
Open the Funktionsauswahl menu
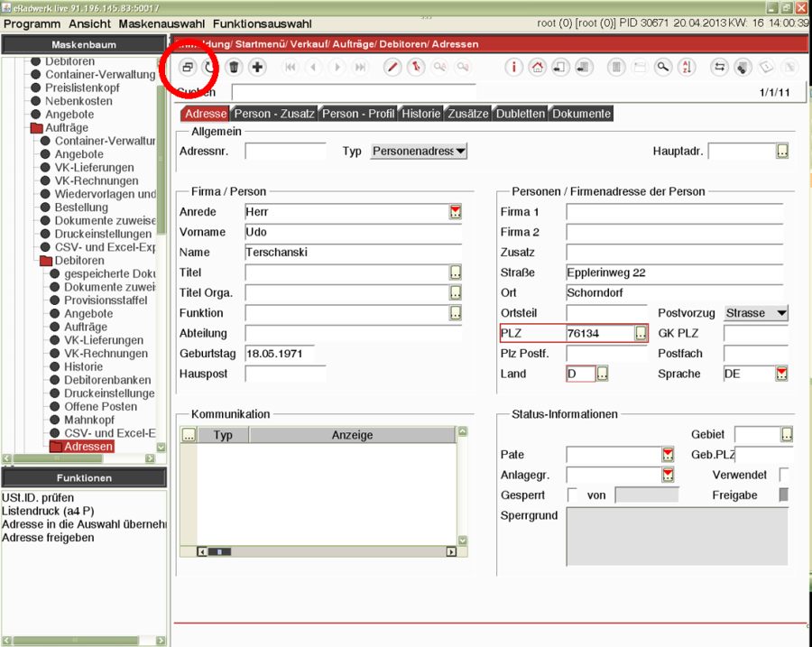[x=262, y=23]
